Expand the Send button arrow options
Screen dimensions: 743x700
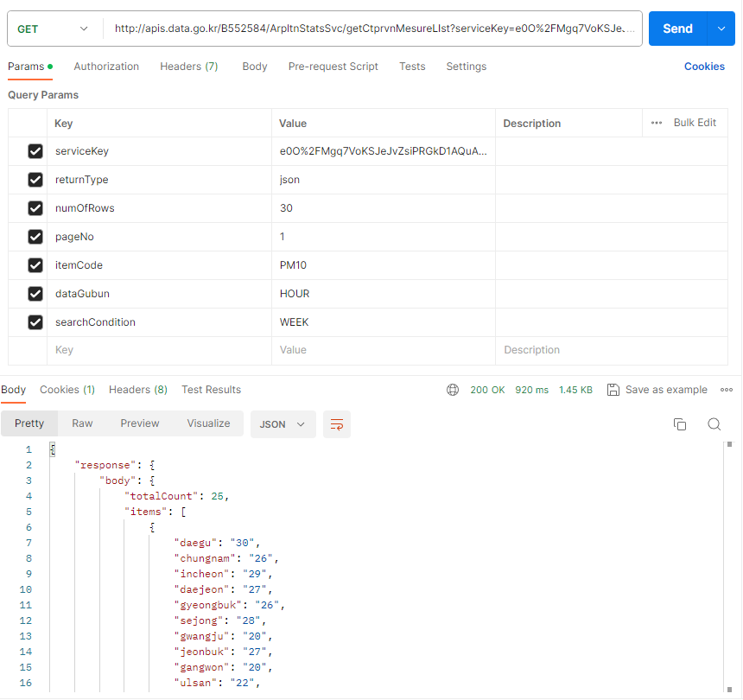[x=721, y=29]
